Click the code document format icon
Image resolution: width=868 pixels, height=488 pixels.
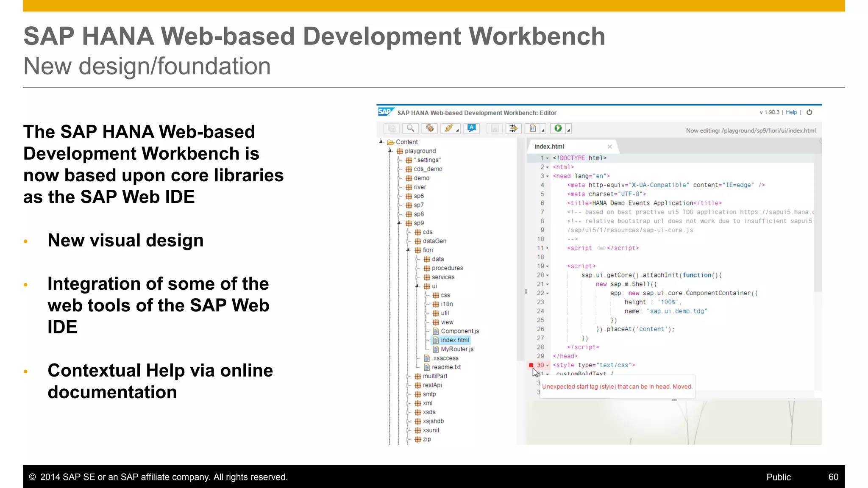(x=533, y=128)
